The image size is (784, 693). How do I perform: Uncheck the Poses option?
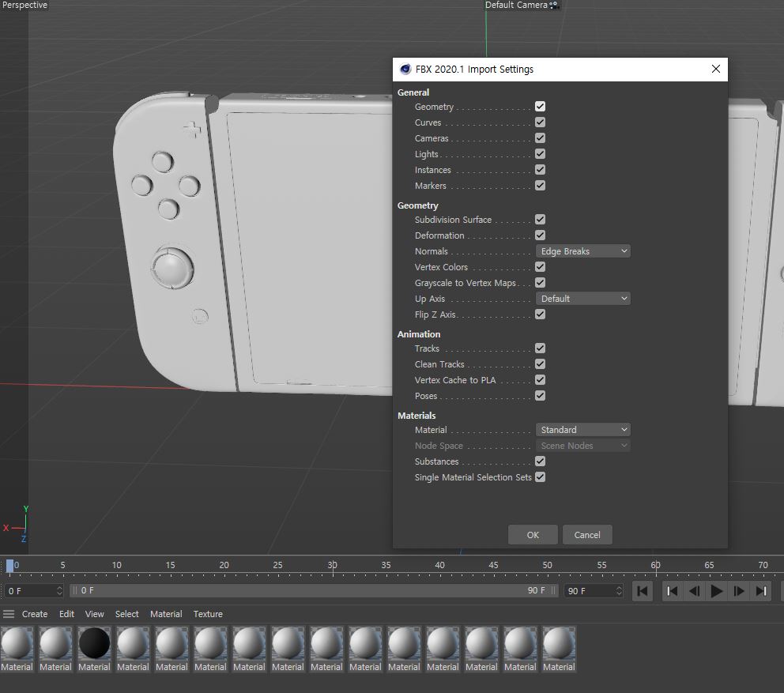(x=540, y=396)
